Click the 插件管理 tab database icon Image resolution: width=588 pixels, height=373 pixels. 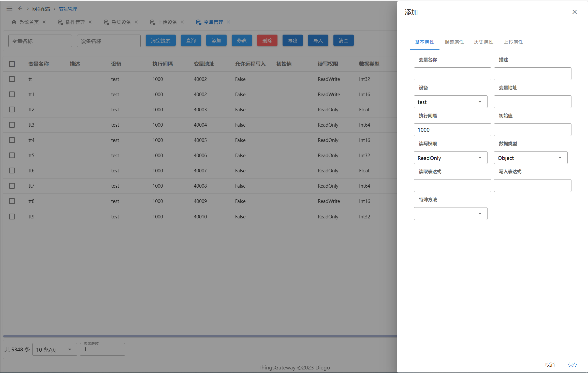(60, 22)
